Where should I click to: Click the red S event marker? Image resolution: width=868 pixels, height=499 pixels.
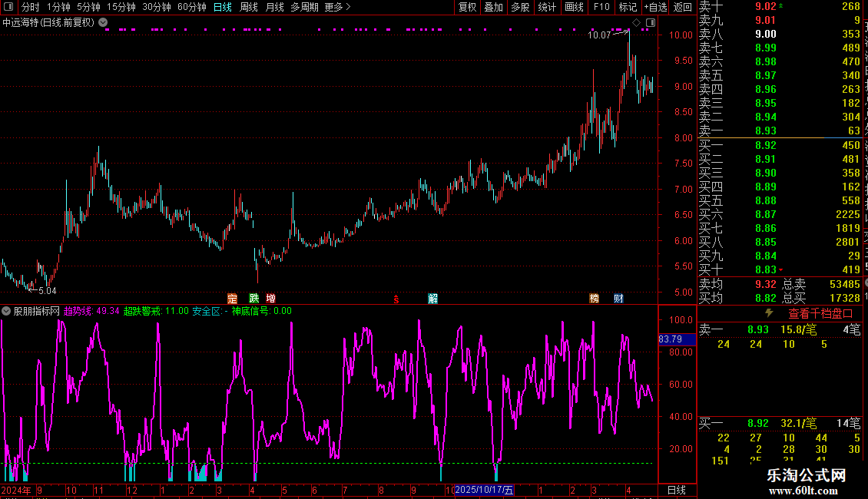396,299
